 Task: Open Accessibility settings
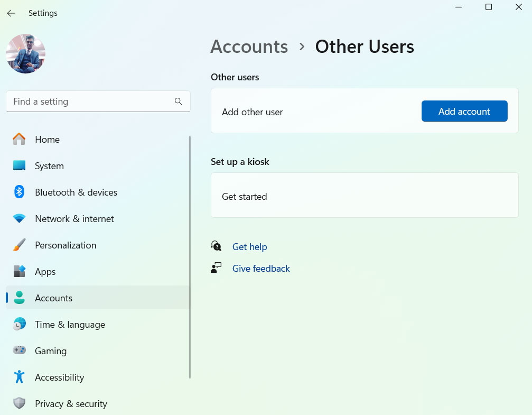(97, 377)
